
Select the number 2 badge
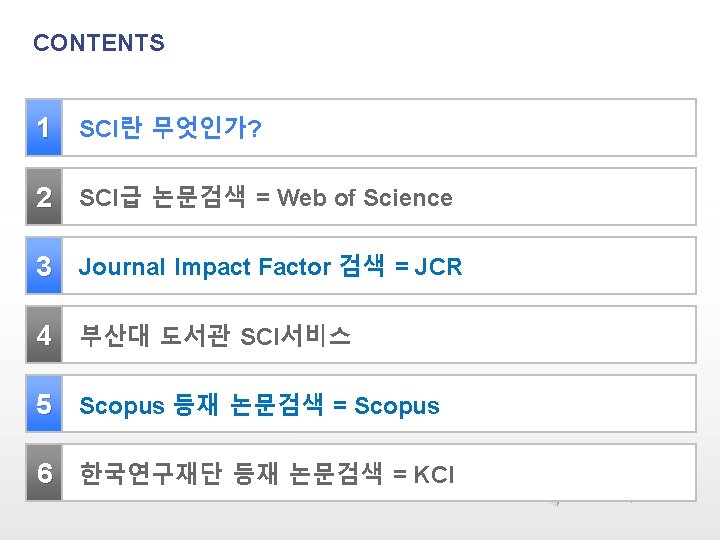[x=43, y=197]
